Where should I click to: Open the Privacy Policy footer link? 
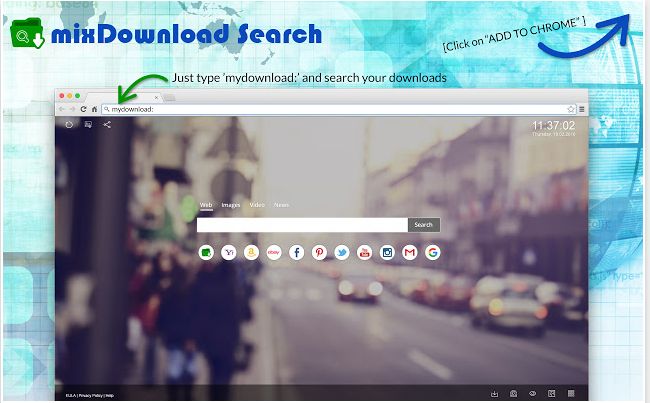[x=90, y=396]
